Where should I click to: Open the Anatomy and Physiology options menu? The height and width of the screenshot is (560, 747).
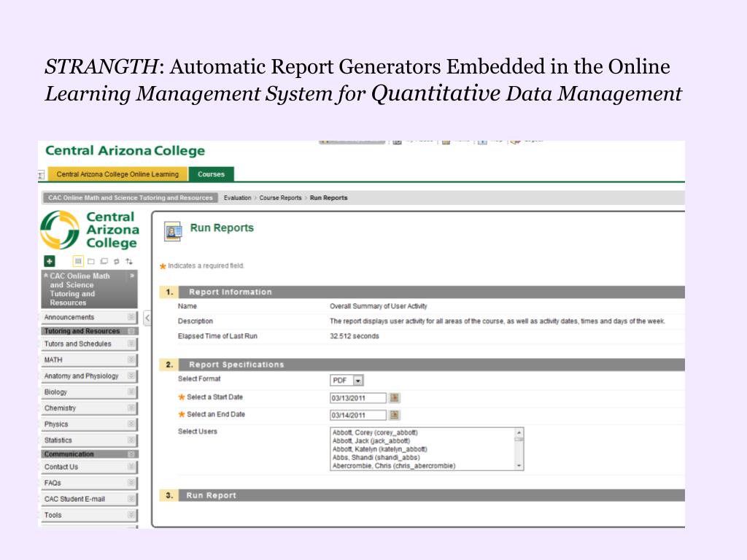click(131, 376)
